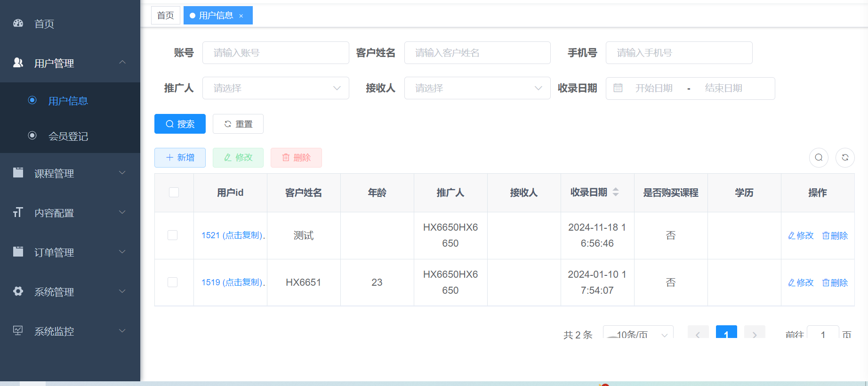The height and width of the screenshot is (386, 868).
Task: Click the blue 搜索 button
Action: pos(180,124)
